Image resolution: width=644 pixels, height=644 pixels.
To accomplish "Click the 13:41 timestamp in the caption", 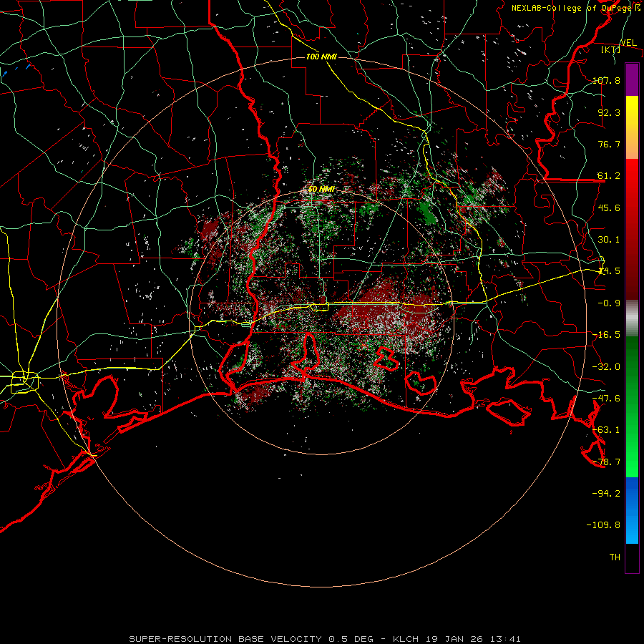I will click(507, 639).
